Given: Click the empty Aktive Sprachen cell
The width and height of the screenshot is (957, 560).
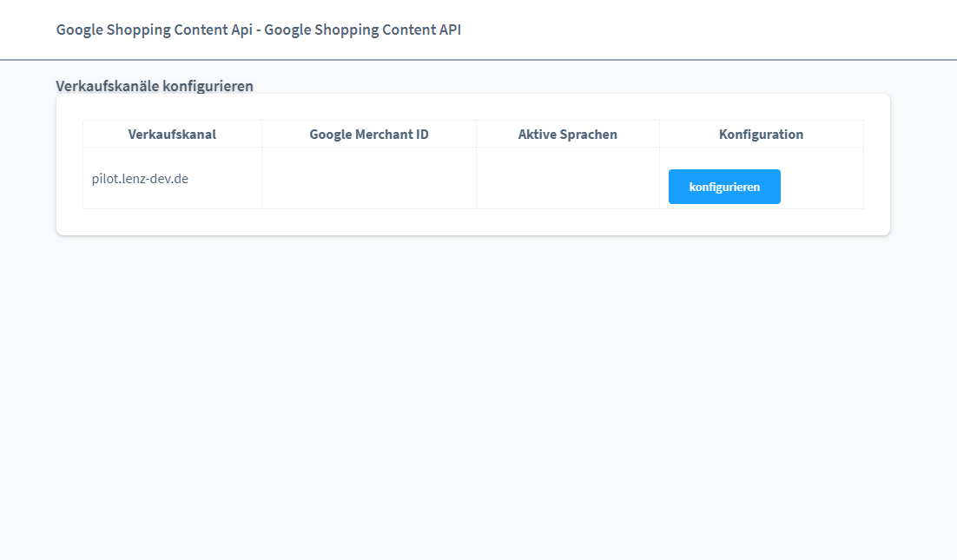Looking at the screenshot, I should pos(567,179).
